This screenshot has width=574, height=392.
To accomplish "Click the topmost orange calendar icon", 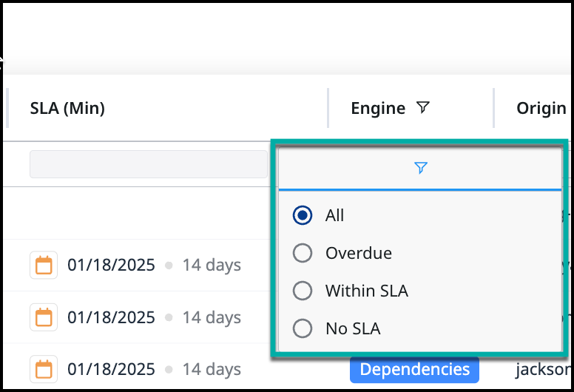I will [x=44, y=266].
